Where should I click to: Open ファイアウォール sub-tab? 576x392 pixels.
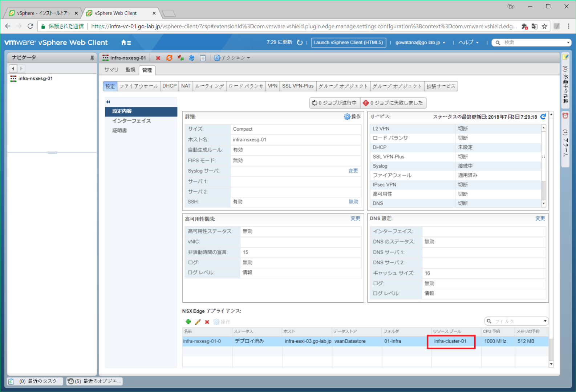pyautogui.click(x=138, y=86)
